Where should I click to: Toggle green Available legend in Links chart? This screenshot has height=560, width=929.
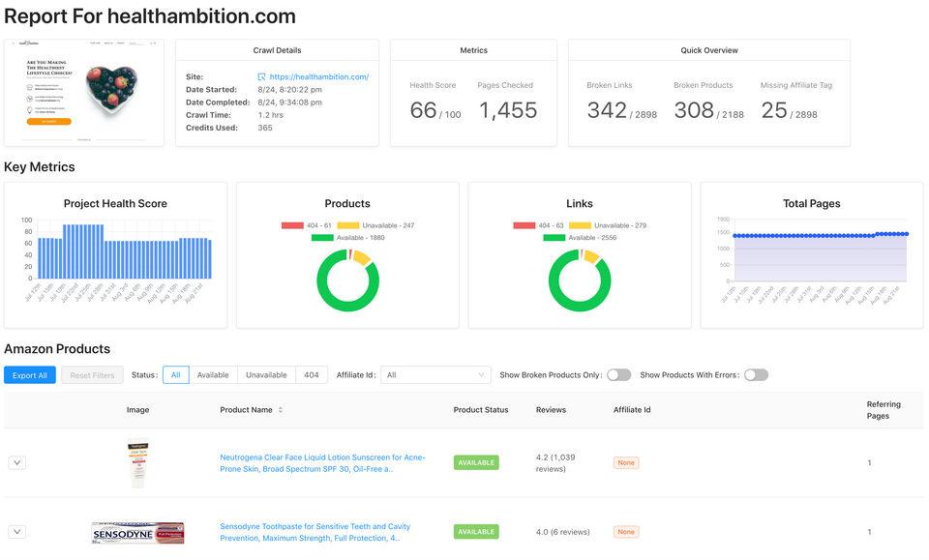[x=580, y=237]
